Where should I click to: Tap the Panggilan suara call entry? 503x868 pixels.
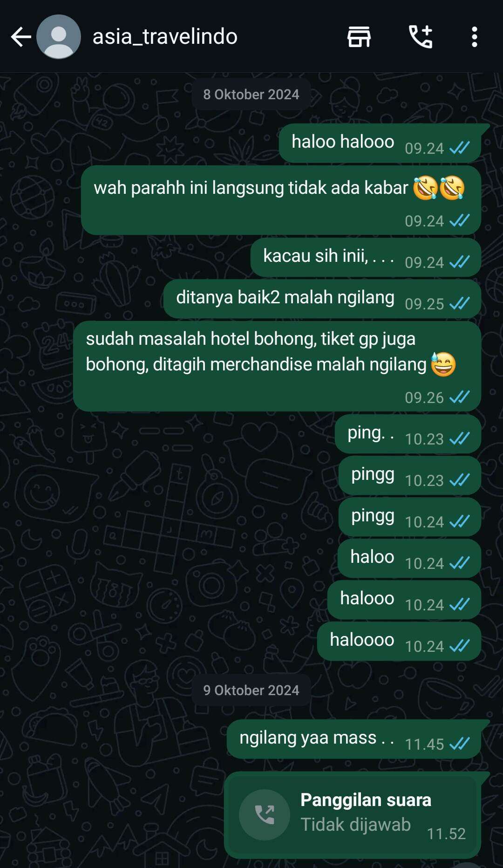353,814
